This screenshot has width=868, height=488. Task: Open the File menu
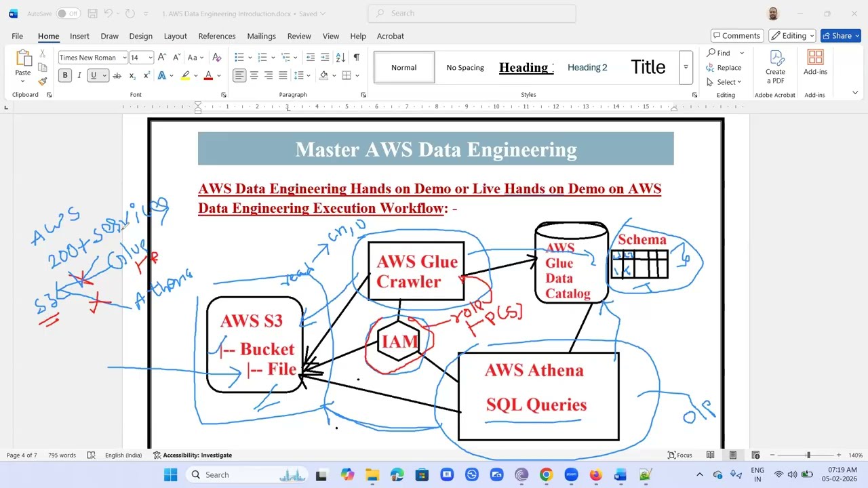(17, 36)
